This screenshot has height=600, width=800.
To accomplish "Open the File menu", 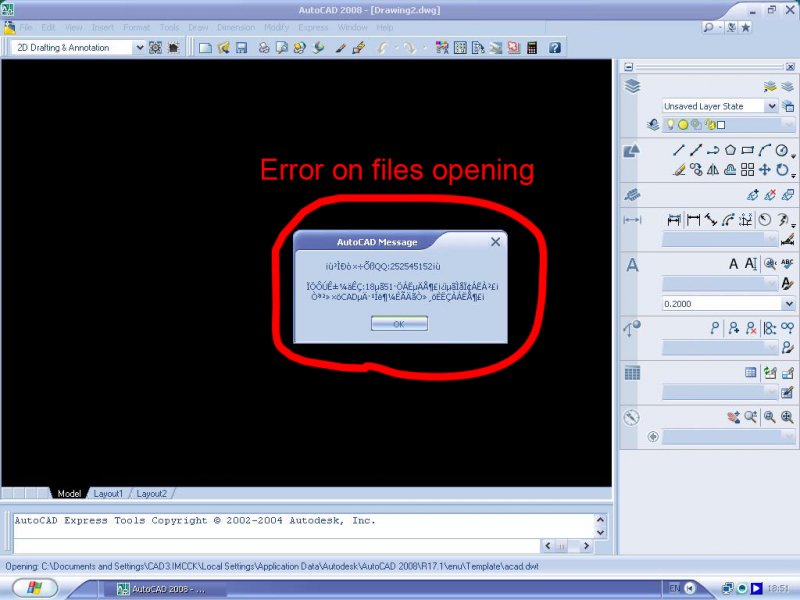I will (26, 28).
